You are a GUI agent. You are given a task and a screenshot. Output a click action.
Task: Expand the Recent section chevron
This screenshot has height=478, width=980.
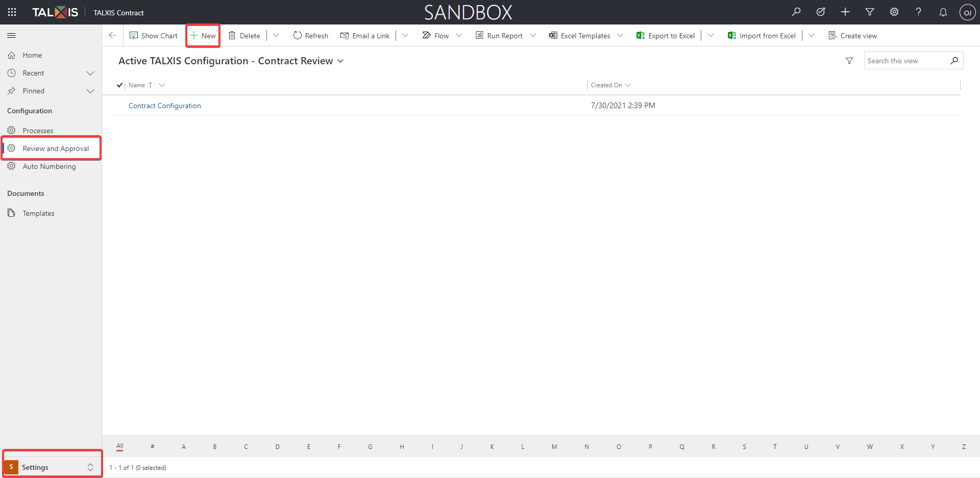(x=90, y=73)
